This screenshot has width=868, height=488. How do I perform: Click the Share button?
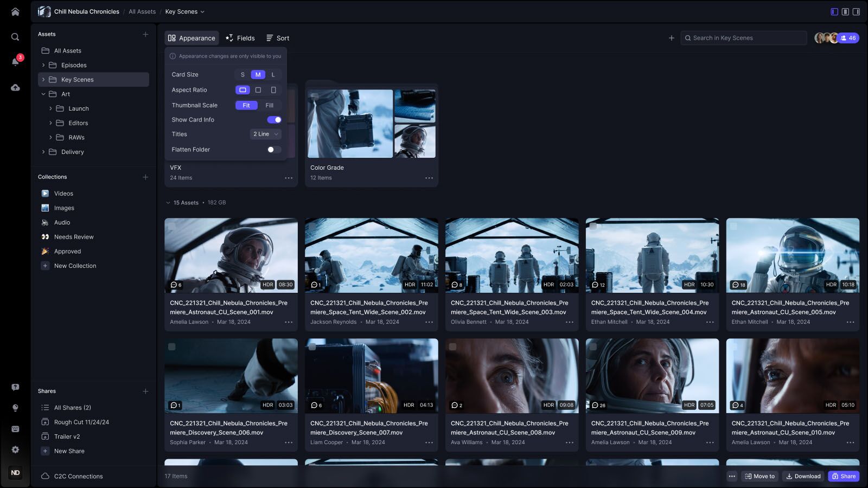coord(843,476)
